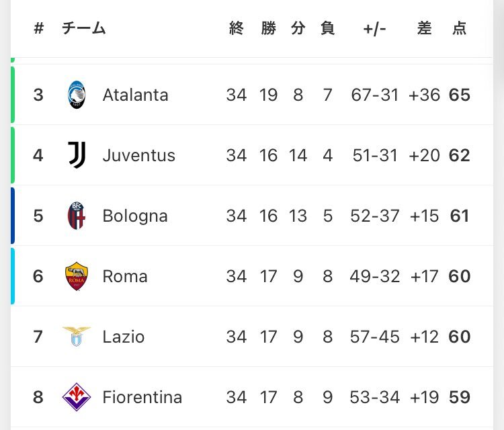This screenshot has height=430, width=504.
Task: Click the Juventus club logo
Action: pyautogui.click(x=77, y=155)
